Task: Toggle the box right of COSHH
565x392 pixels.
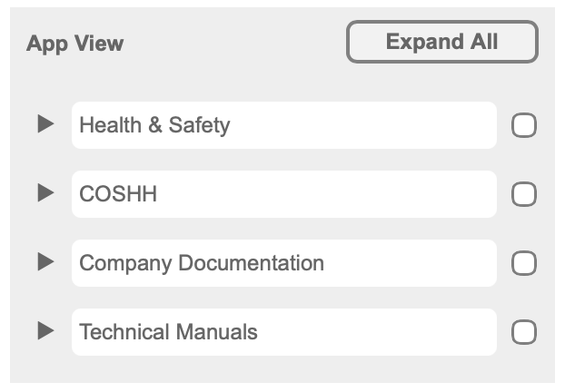Action: click(524, 194)
